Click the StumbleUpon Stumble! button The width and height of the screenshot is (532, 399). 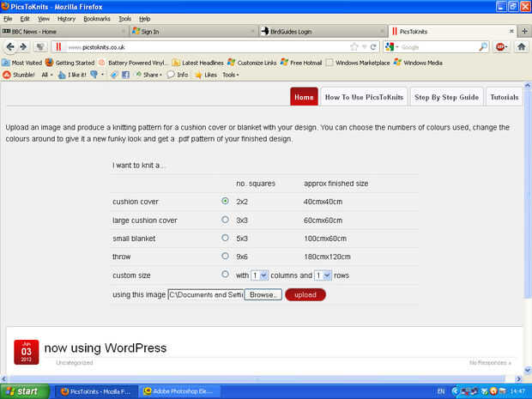(19, 75)
